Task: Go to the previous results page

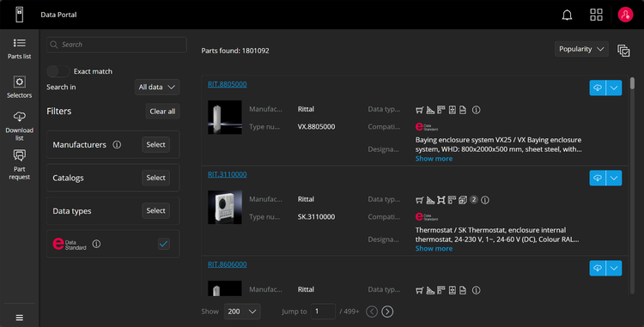Action: pyautogui.click(x=371, y=312)
